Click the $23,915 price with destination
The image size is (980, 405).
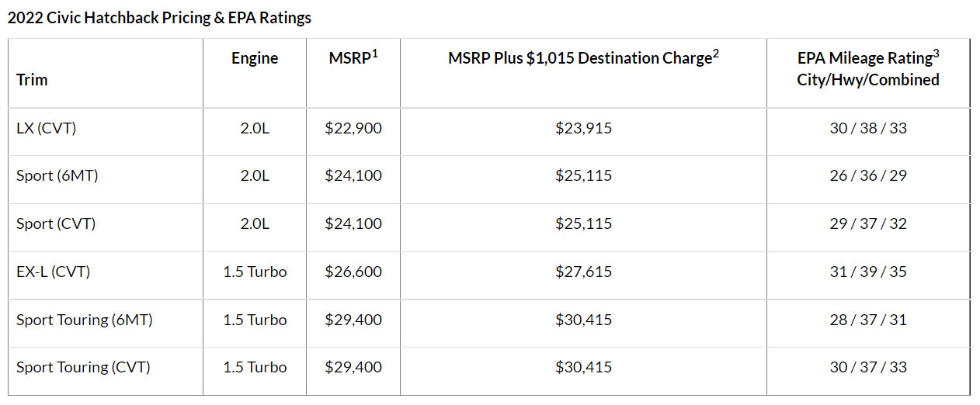[583, 128]
